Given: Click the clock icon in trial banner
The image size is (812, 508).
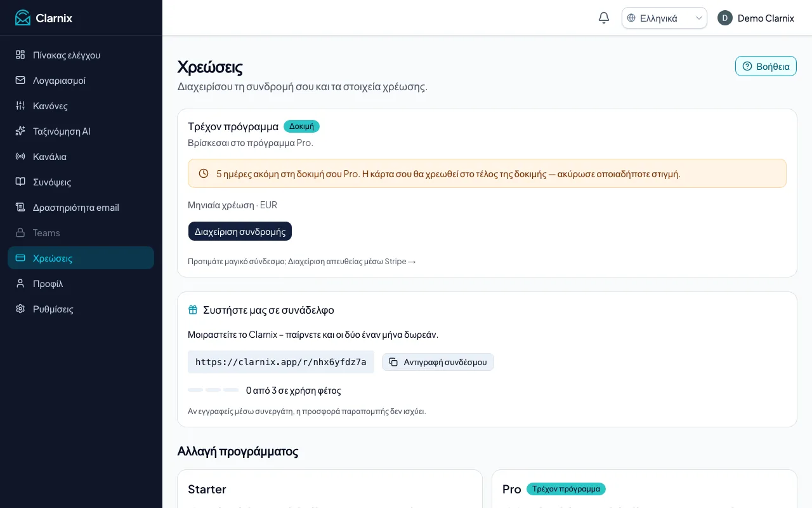Looking at the screenshot, I should [204, 173].
